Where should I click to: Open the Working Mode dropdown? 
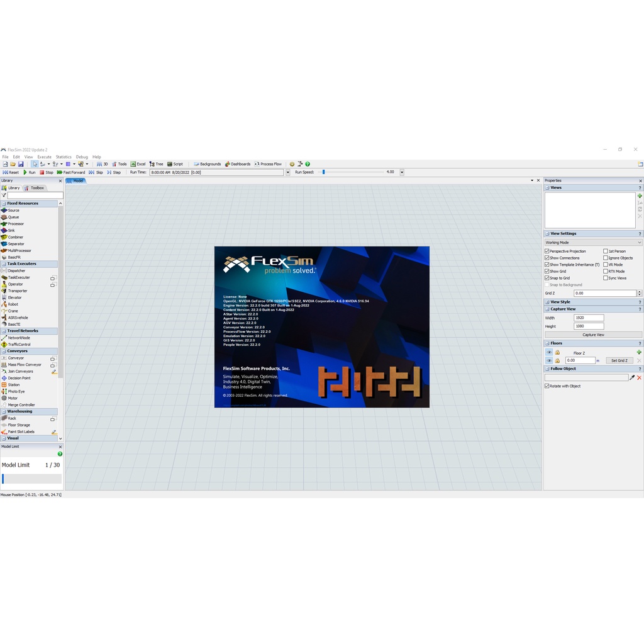pos(593,242)
